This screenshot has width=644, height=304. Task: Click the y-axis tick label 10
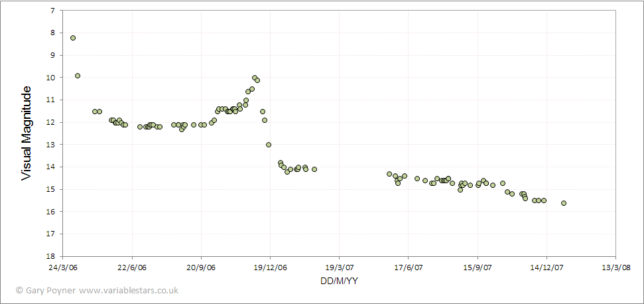(x=52, y=78)
